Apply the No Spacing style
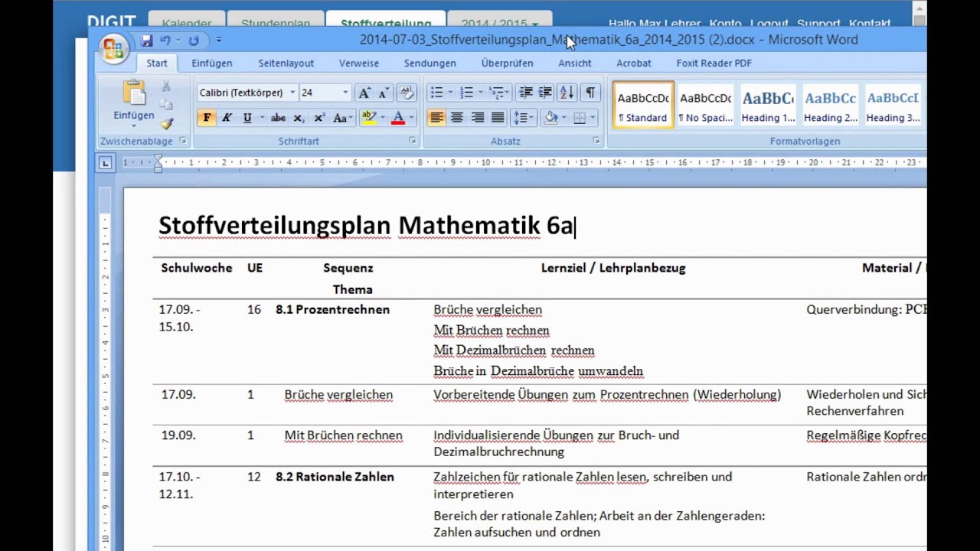980x551 pixels. click(x=706, y=105)
